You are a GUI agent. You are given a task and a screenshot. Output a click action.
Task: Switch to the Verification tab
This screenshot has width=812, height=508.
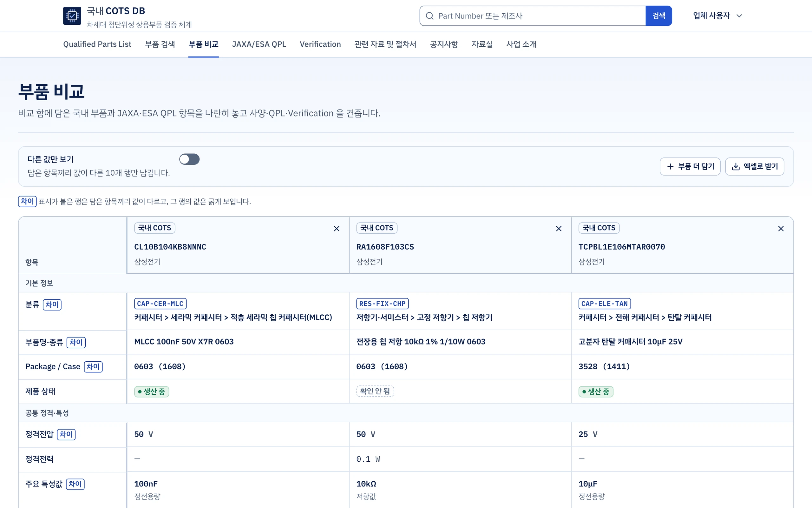click(320, 44)
